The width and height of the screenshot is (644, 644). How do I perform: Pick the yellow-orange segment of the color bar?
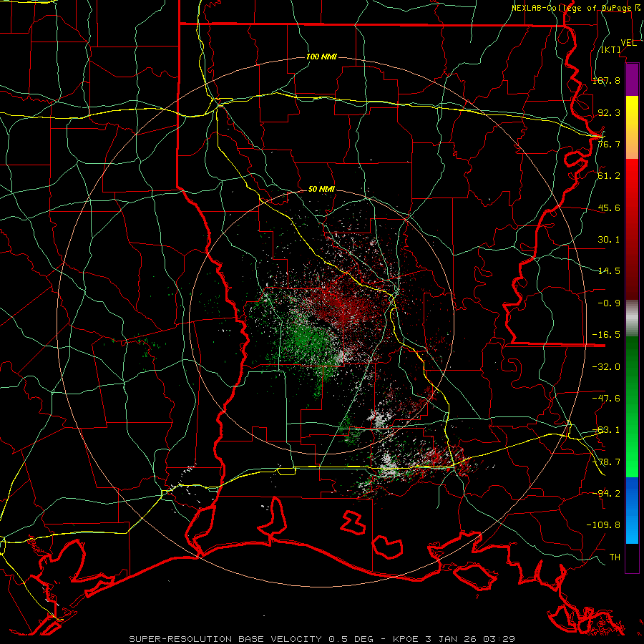click(x=632, y=127)
